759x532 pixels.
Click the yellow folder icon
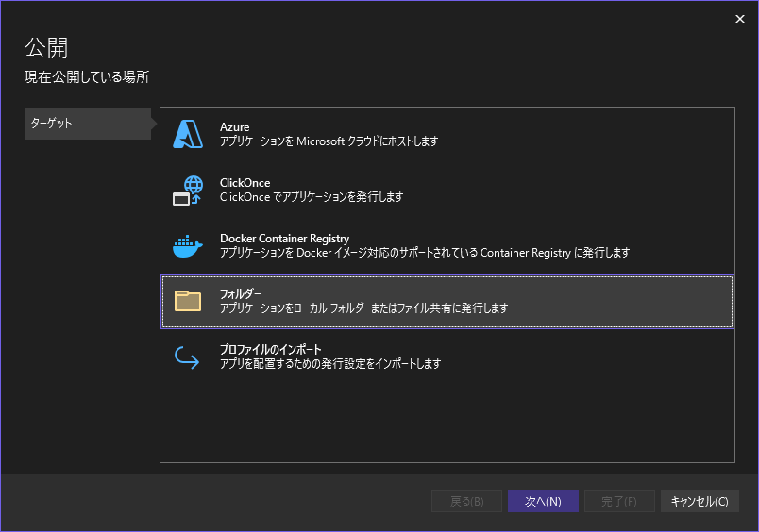point(188,301)
